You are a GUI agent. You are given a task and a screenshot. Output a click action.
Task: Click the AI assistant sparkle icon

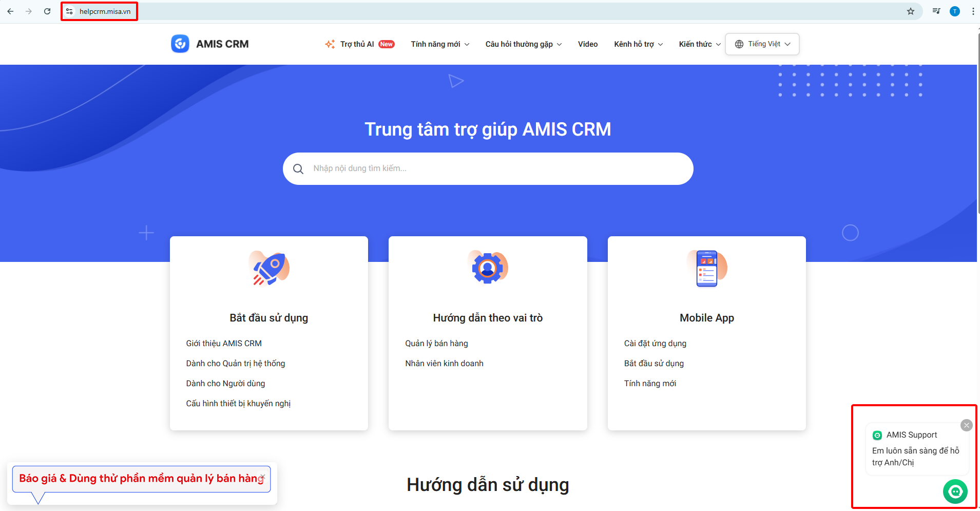pyautogui.click(x=330, y=44)
